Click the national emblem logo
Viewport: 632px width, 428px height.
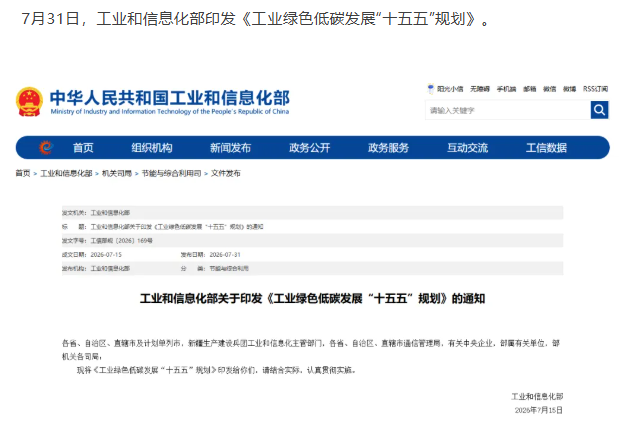29,102
